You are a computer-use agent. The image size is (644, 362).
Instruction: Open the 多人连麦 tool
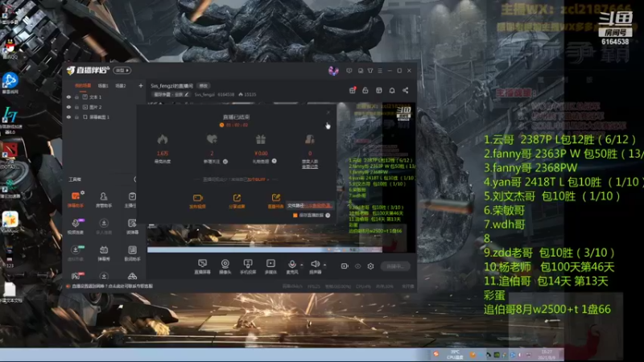(104, 226)
